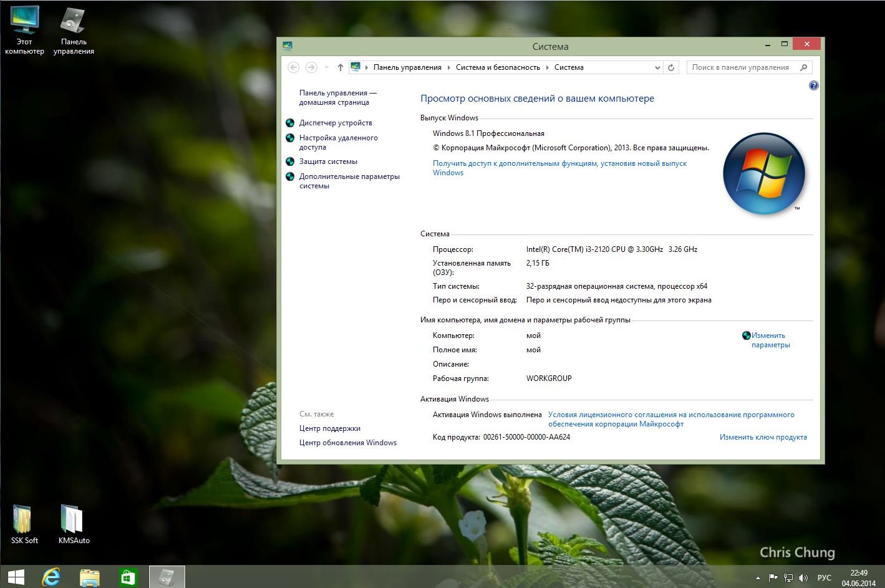The image size is (885, 588).
Task: Click Изменить параметры link
Action: [770, 340]
